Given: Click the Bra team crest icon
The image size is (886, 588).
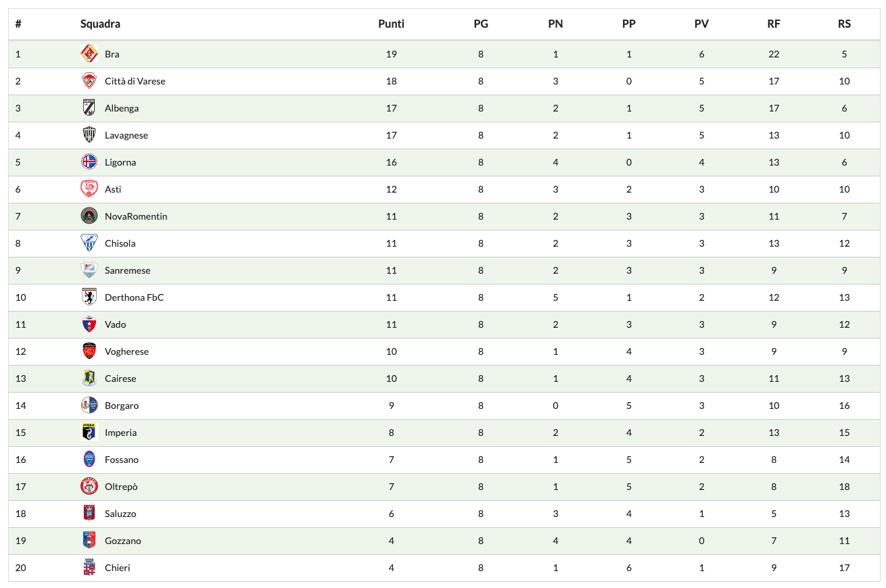Looking at the screenshot, I should (x=89, y=54).
